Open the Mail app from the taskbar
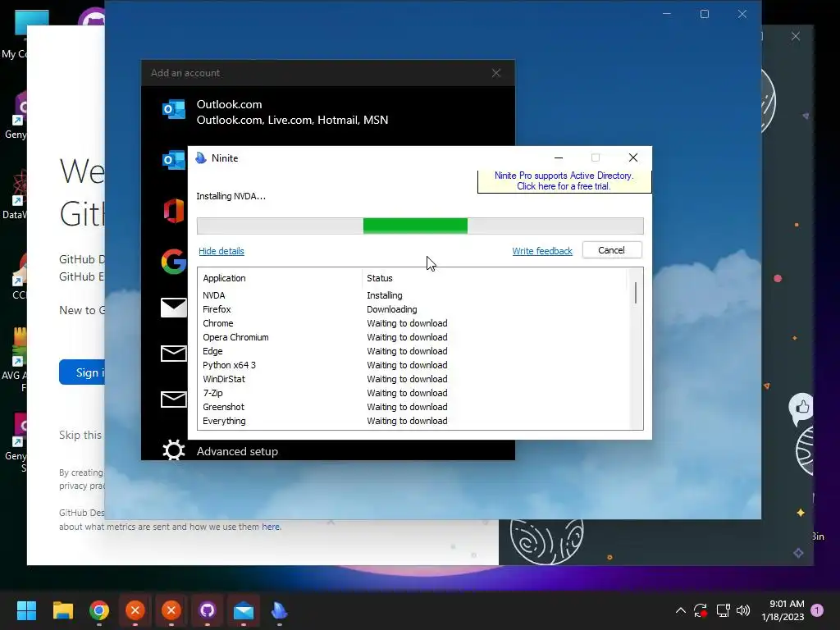The height and width of the screenshot is (630, 840). click(x=243, y=610)
